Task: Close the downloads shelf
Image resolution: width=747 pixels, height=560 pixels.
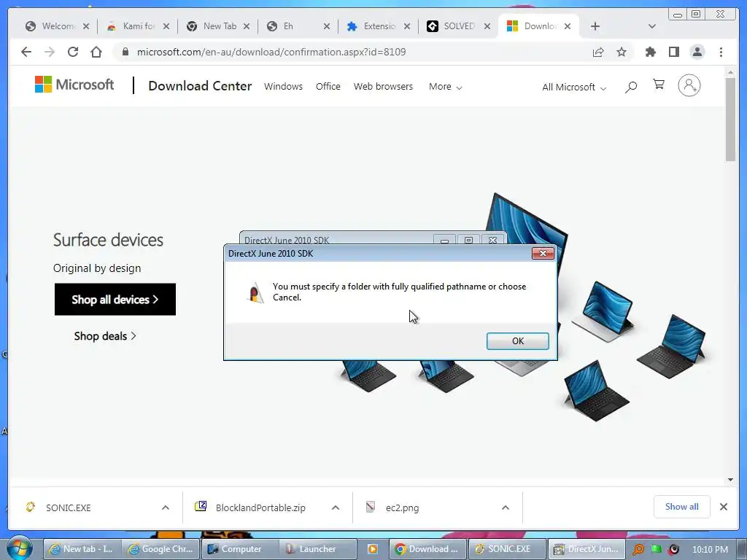Action: point(723,507)
